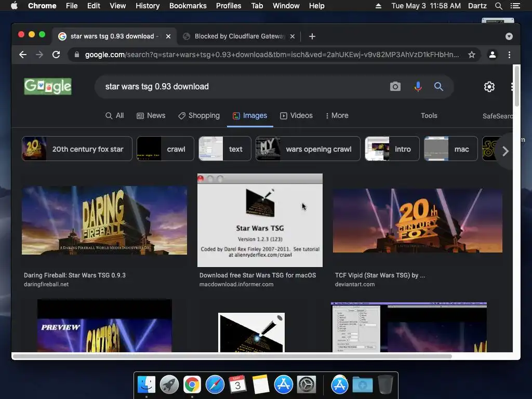Filter by the 20th century fox star chip
Image resolution: width=532 pixels, height=399 pixels.
77,149
